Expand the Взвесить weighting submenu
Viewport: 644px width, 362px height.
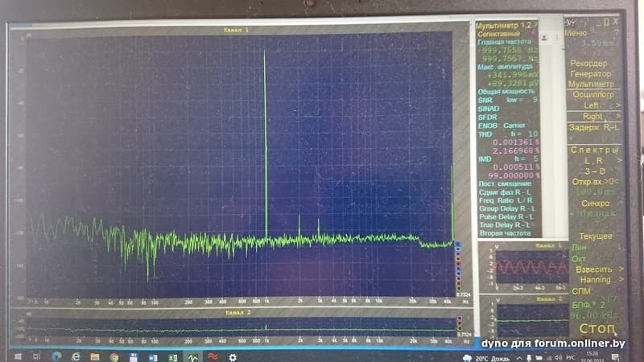[x=594, y=269]
